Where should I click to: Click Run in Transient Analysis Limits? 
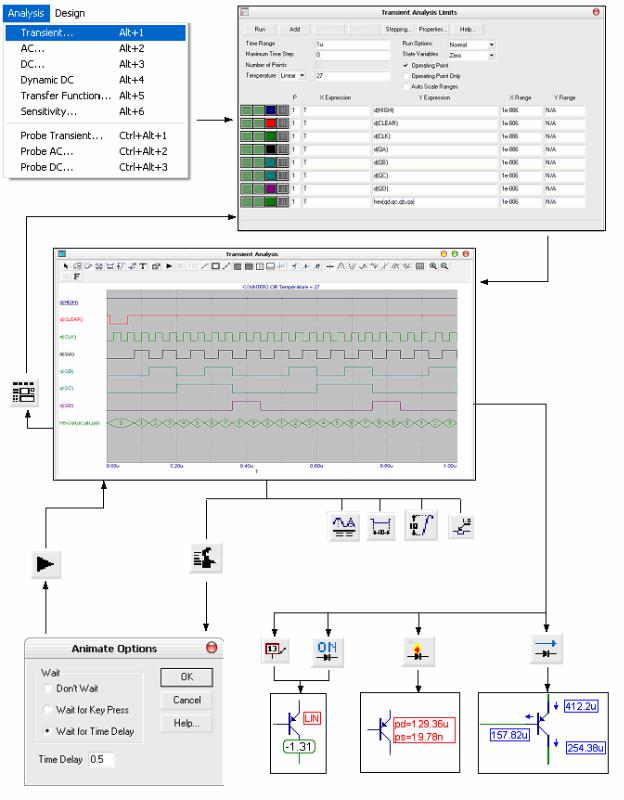260,29
